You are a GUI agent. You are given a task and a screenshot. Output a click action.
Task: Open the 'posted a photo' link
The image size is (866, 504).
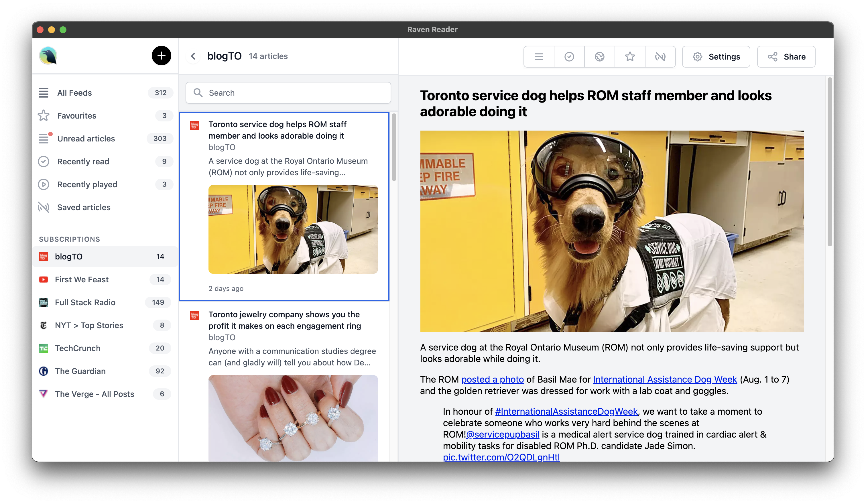492,379
